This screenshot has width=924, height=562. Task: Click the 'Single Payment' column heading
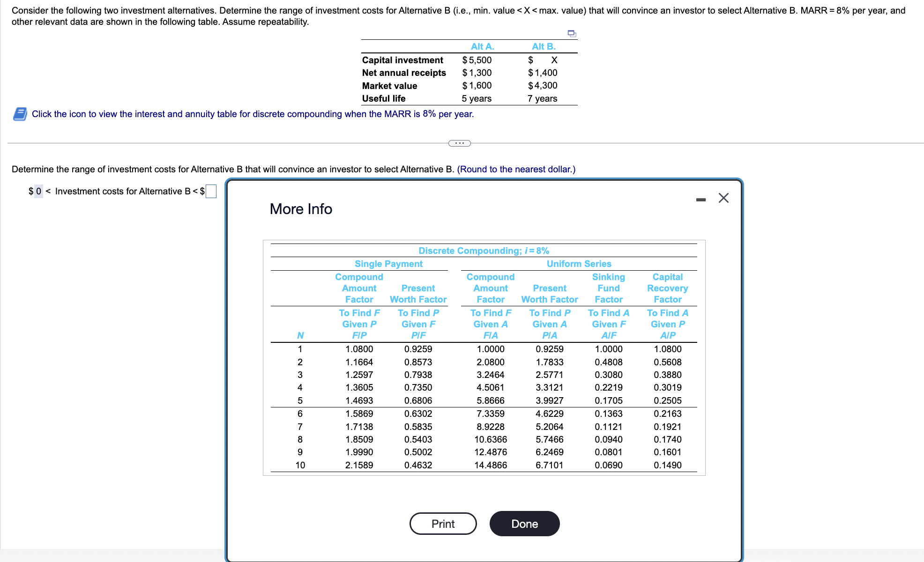389,264
